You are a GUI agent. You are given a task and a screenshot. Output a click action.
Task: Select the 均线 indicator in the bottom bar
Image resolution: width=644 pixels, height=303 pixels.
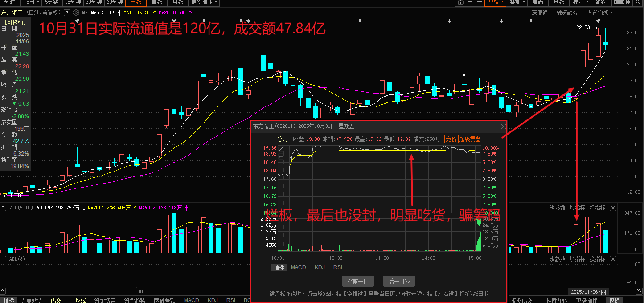(80, 300)
